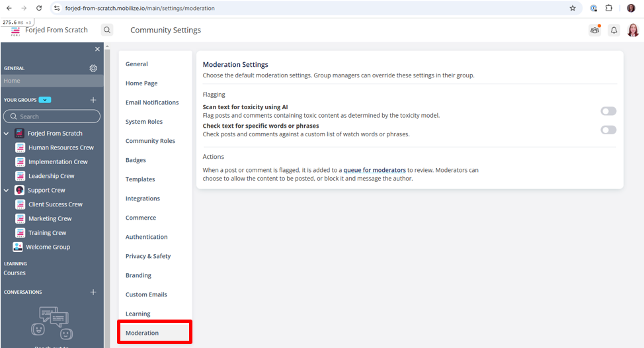Open Branding settings

138,275
